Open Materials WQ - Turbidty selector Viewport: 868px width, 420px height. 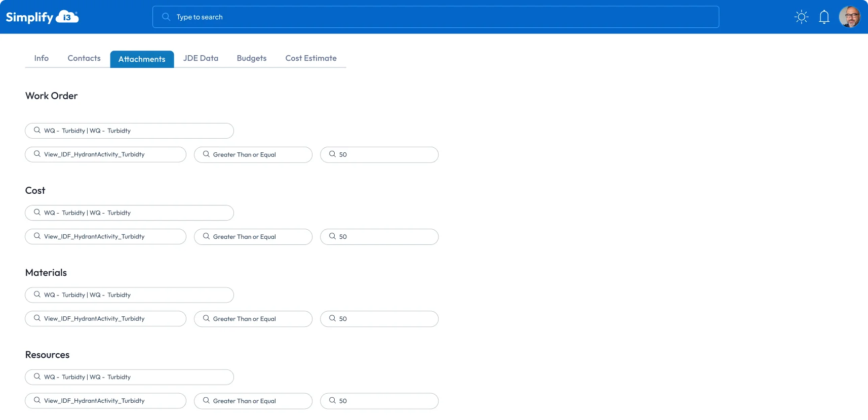[129, 295]
